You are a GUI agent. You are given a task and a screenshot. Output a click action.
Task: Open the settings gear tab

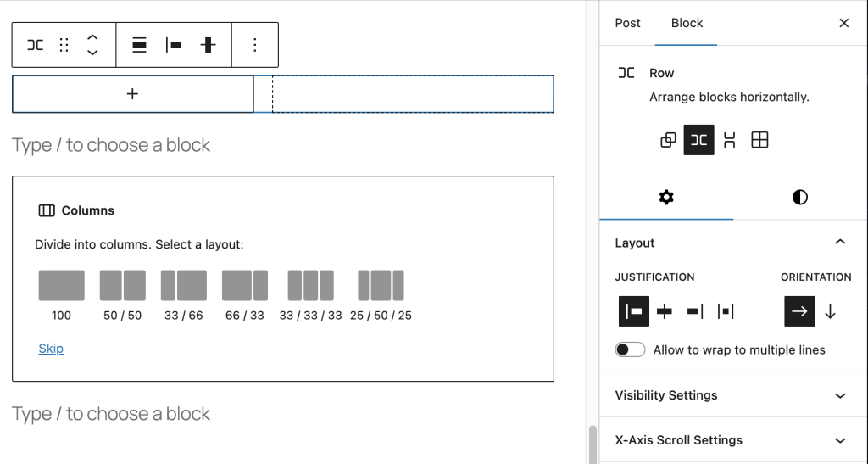666,198
